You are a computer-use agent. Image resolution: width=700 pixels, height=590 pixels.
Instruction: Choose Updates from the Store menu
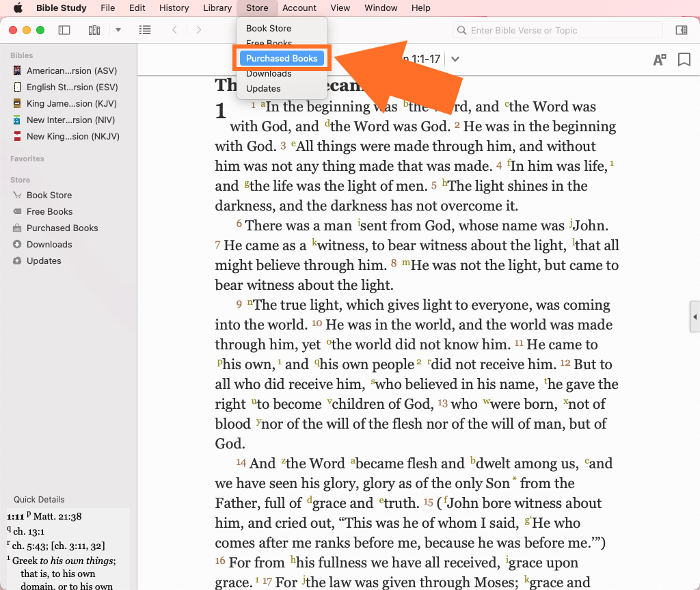point(263,88)
